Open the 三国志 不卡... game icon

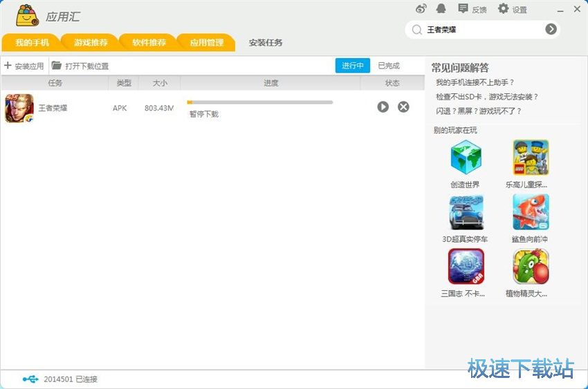(466, 267)
